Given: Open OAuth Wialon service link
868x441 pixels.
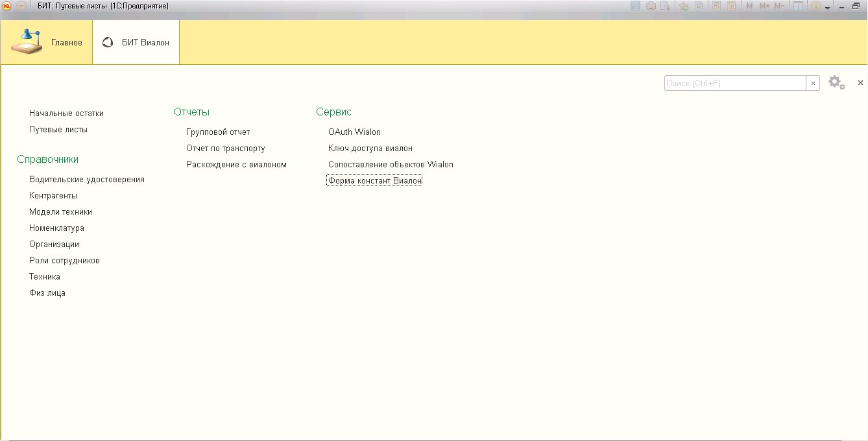Looking at the screenshot, I should point(354,132).
